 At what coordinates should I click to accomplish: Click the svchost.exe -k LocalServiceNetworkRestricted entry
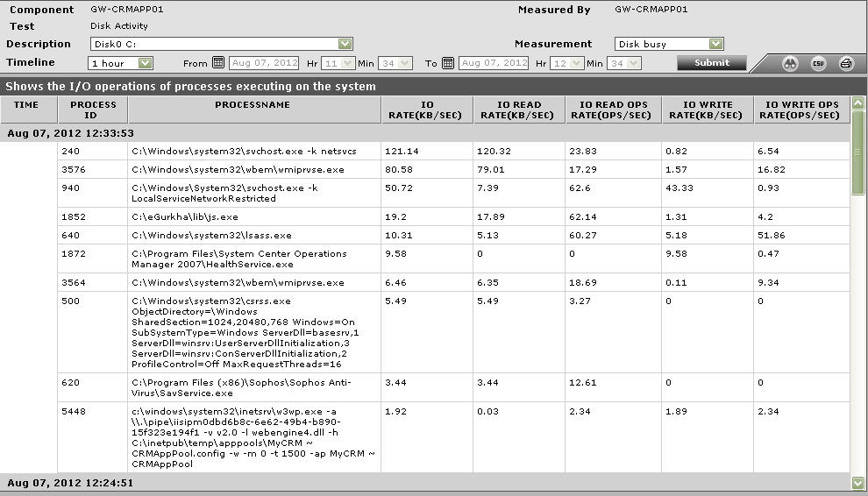224,193
